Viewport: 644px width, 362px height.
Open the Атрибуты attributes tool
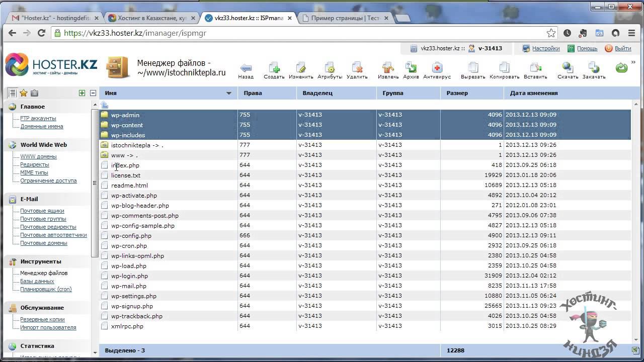(x=330, y=68)
